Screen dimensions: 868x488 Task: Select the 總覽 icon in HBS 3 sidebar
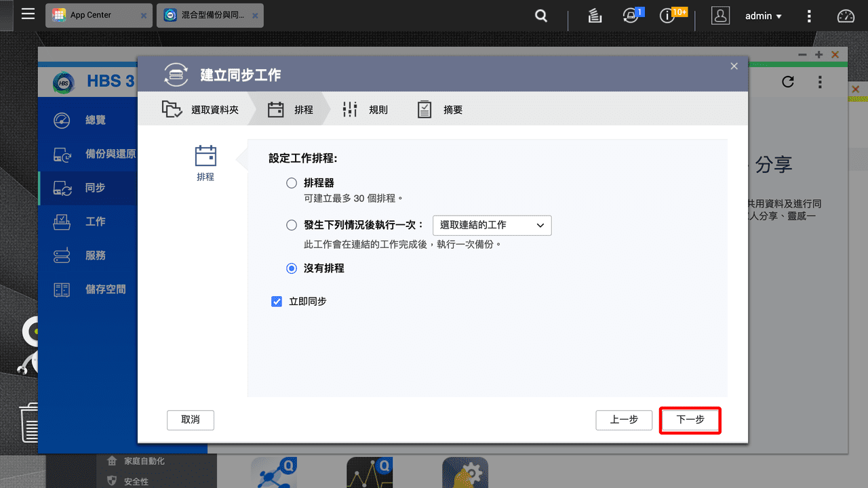[61, 120]
